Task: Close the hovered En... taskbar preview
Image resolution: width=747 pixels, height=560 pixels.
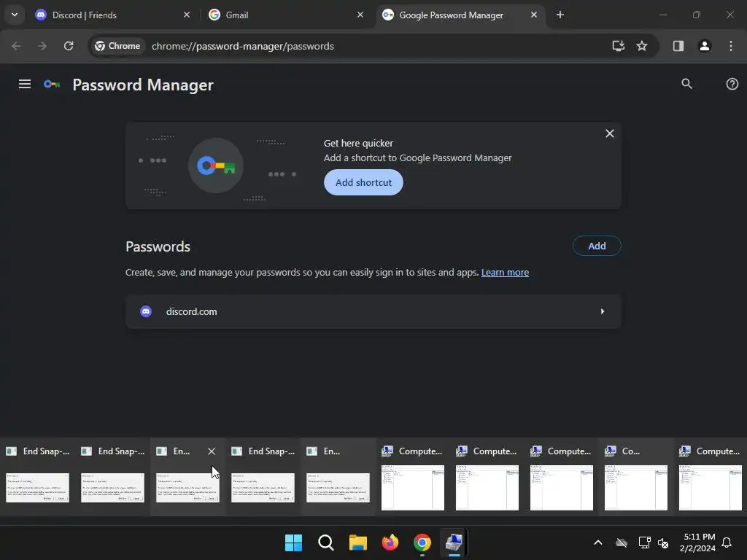Action: tap(212, 451)
